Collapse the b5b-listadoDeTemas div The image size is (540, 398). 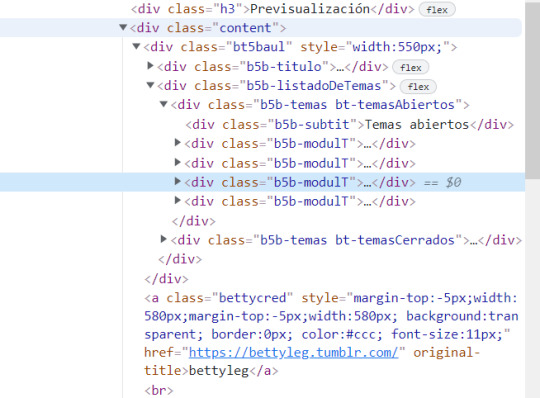click(150, 85)
